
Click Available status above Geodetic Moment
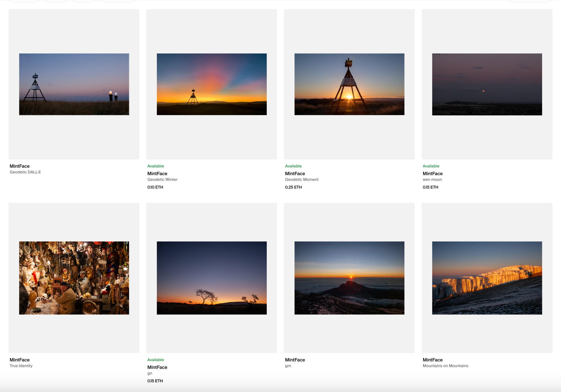point(293,166)
